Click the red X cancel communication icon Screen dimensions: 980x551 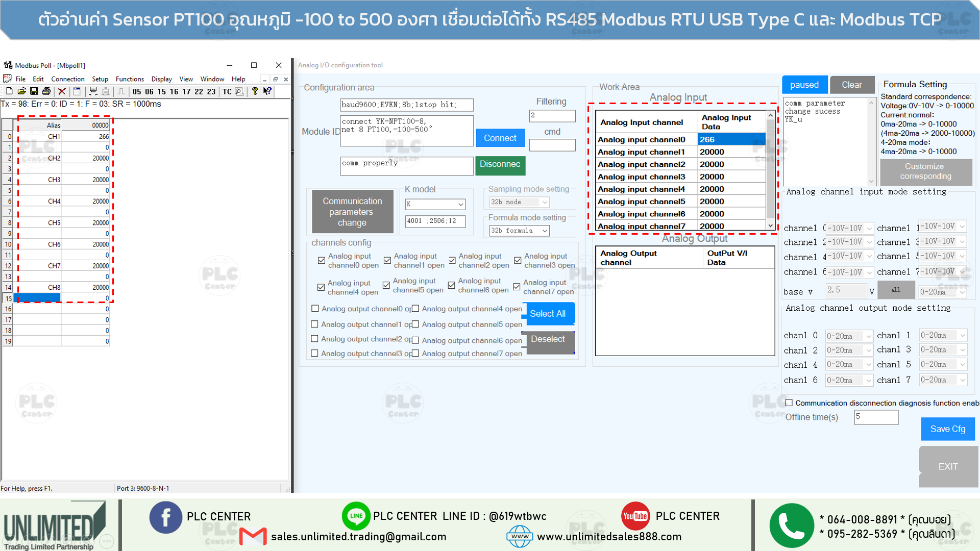(x=61, y=91)
